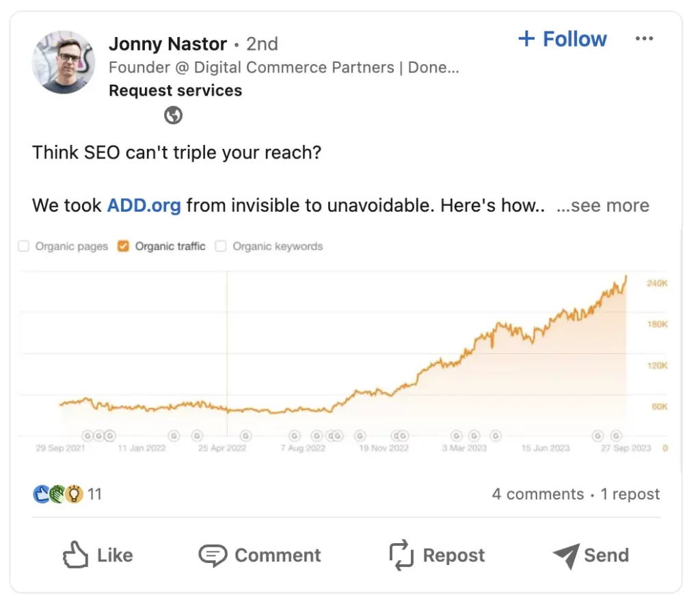This screenshot has width=700, height=606.
Task: Open the ADD.org link
Action: pos(144,205)
